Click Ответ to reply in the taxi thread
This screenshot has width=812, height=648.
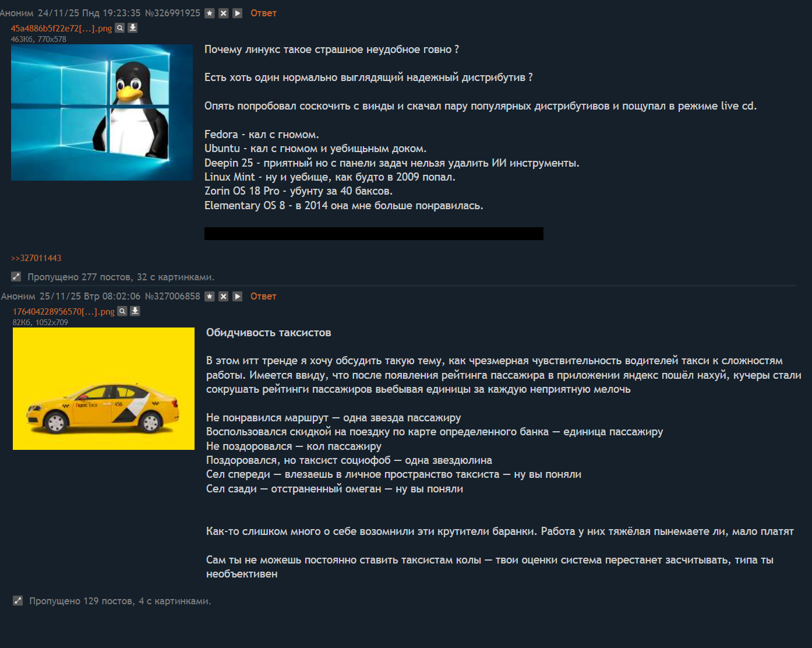263,296
